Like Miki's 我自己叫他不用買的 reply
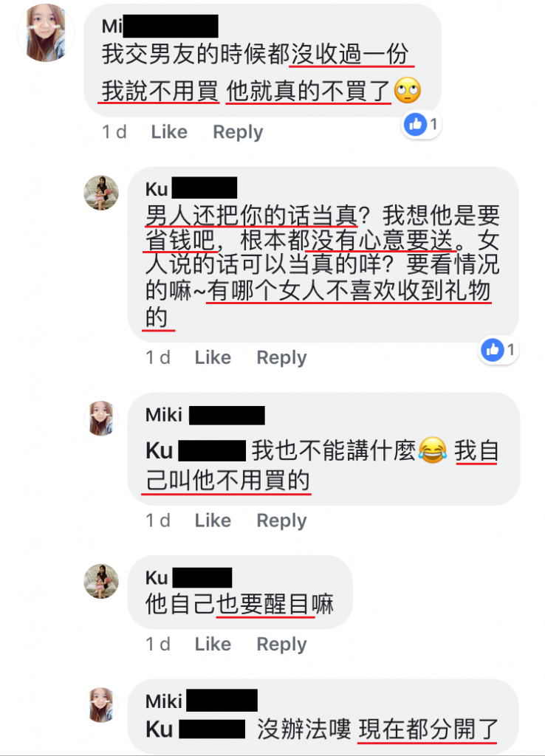Screen dimensions: 545x756 pyautogui.click(x=213, y=520)
